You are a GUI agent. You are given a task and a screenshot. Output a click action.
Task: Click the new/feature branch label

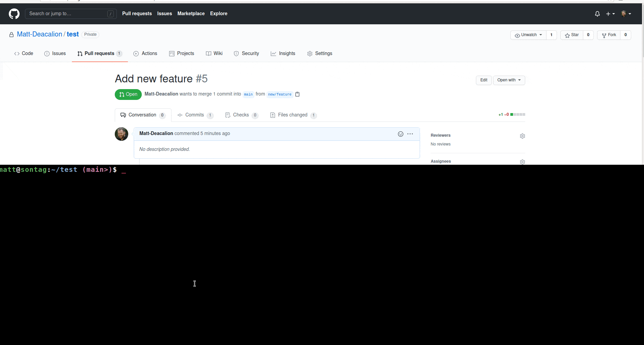(280, 95)
